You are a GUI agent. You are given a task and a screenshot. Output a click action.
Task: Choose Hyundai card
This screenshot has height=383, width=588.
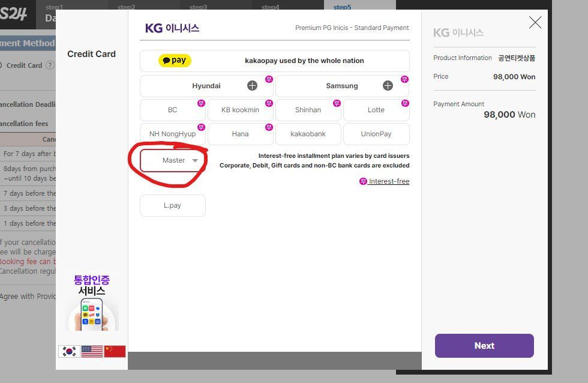click(206, 86)
